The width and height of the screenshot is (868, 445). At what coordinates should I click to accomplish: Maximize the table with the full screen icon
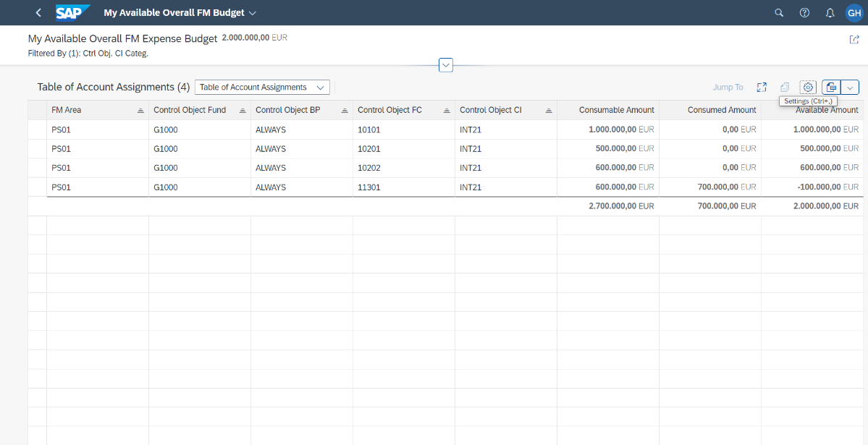coord(762,88)
